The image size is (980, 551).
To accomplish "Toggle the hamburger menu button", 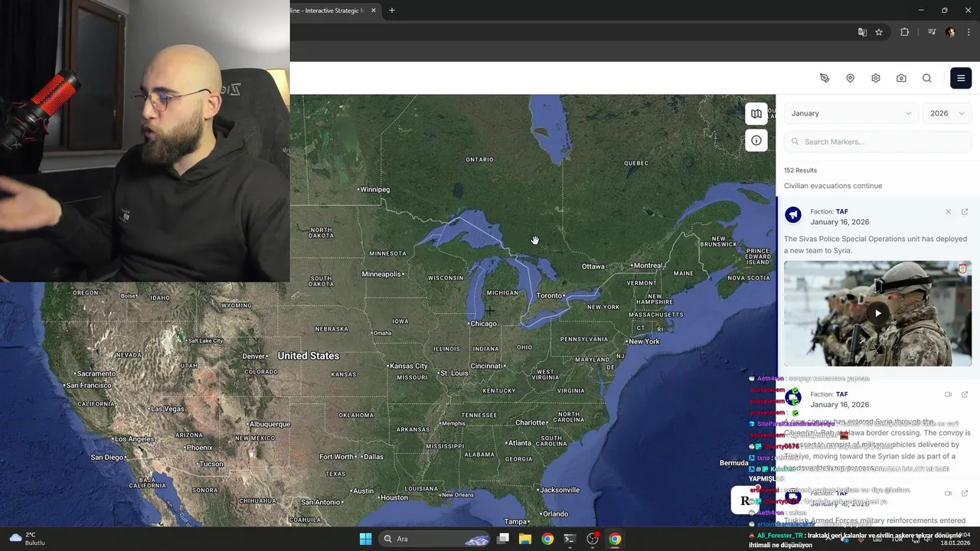I will coord(961,78).
